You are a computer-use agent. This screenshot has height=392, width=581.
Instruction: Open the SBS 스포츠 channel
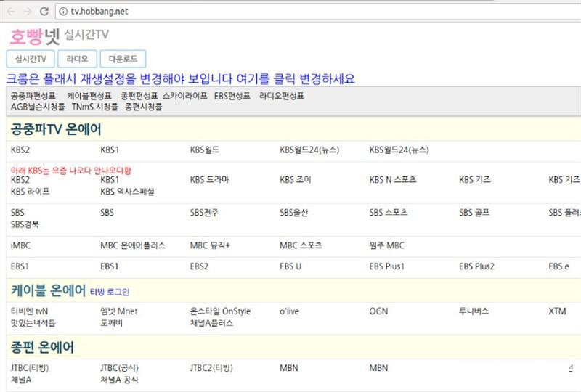pos(389,213)
